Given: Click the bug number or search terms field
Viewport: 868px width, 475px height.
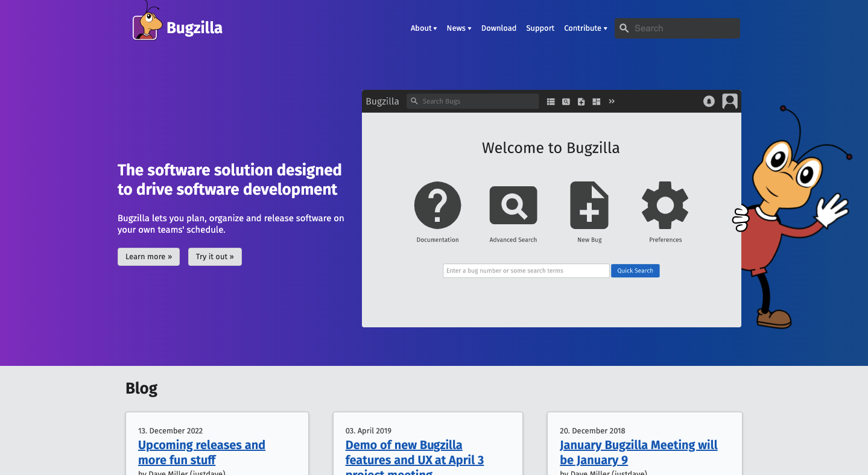Looking at the screenshot, I should [526, 271].
